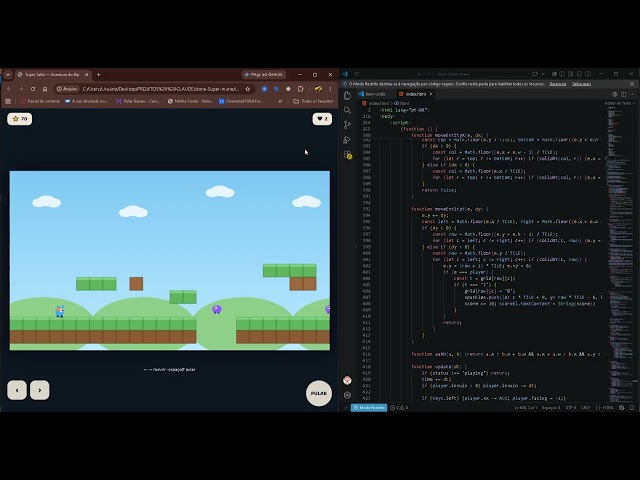Screen dimensions: 640x480
Task: Open Run and Debug view in VS Code
Action: [x=347, y=140]
